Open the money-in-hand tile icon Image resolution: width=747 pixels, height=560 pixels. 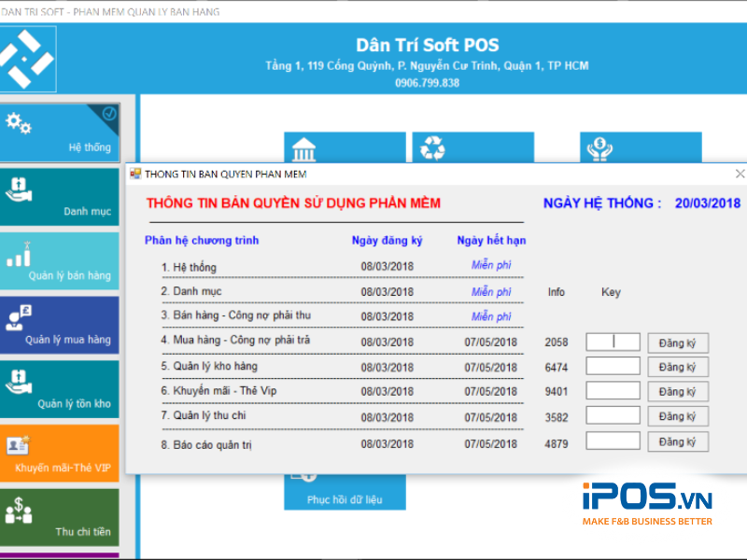(597, 149)
